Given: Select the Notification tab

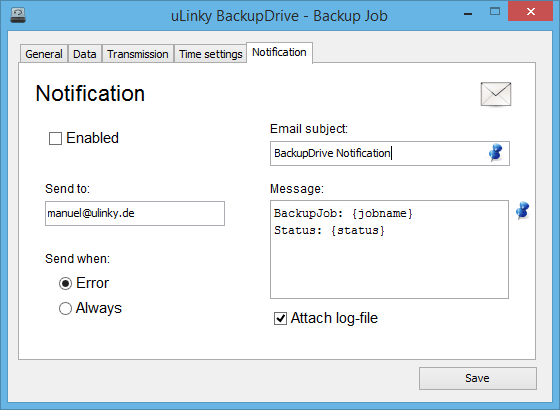Looking at the screenshot, I should click(x=279, y=52).
